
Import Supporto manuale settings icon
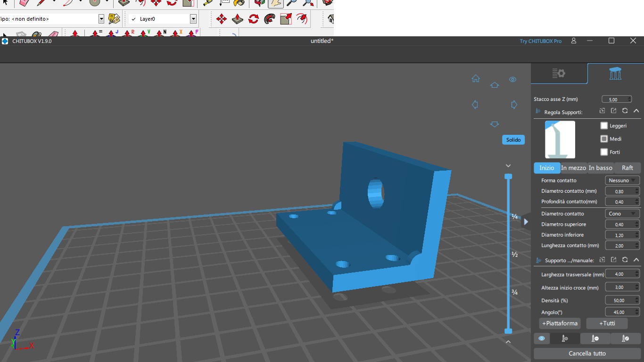pos(603,260)
